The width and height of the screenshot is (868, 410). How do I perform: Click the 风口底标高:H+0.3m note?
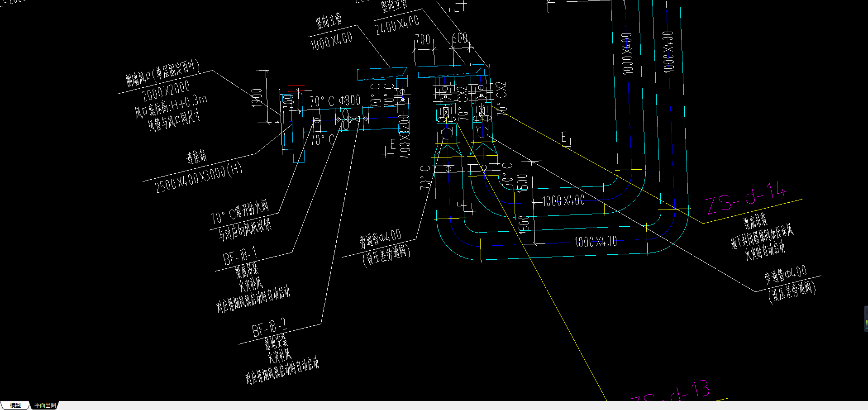pos(171,107)
